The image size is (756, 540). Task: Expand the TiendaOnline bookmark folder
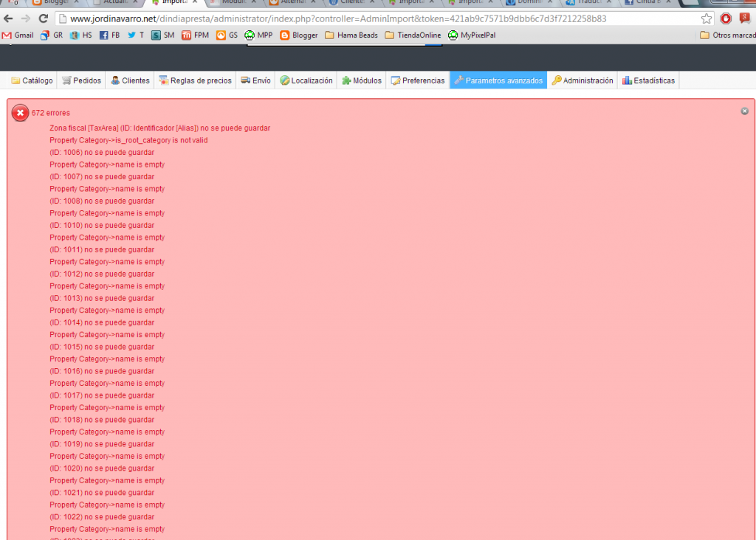(413, 35)
